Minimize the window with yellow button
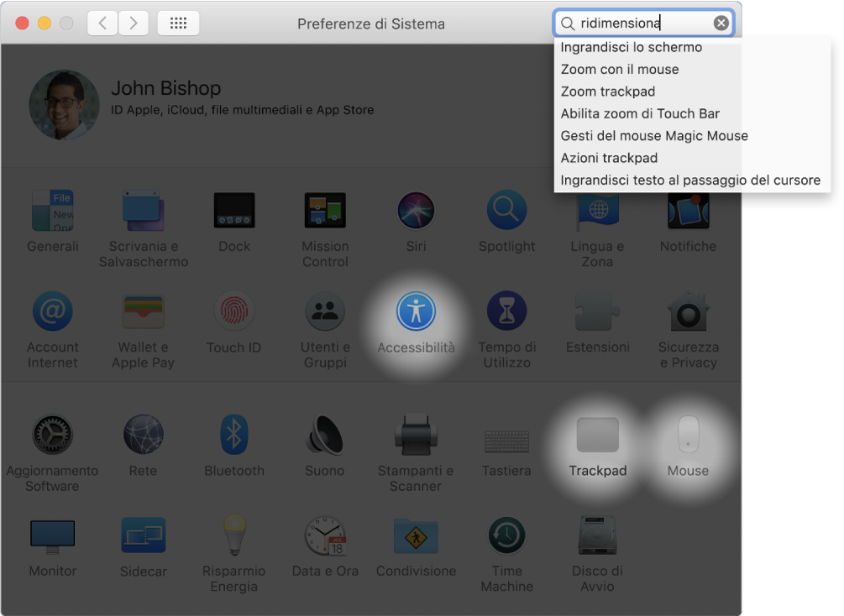Screen dimensions: 844x616 pos(45,23)
